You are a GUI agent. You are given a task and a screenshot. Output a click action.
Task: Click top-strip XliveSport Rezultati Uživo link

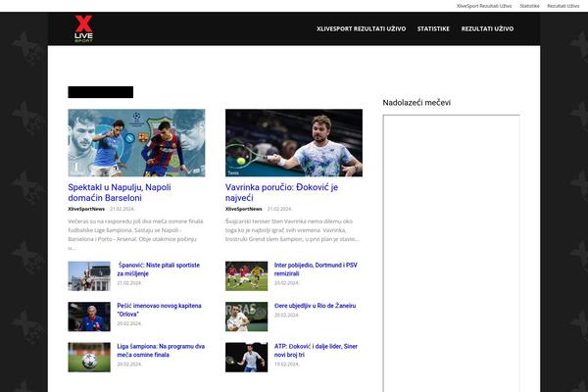(x=484, y=6)
